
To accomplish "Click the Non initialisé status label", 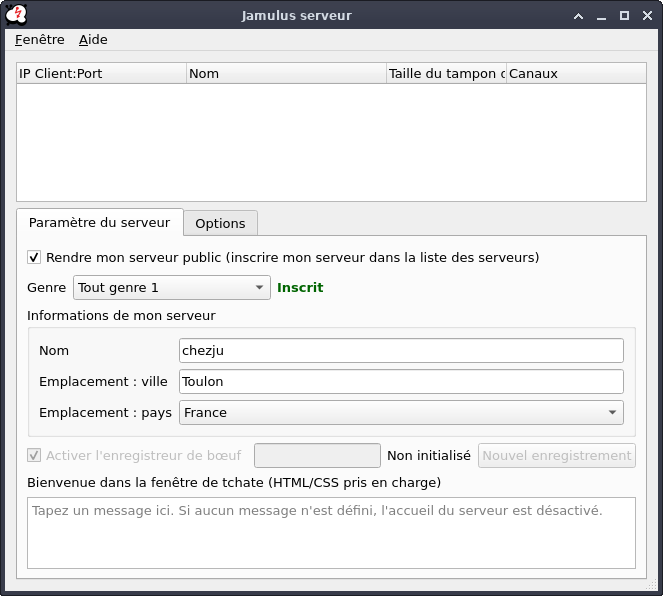I will [429, 455].
